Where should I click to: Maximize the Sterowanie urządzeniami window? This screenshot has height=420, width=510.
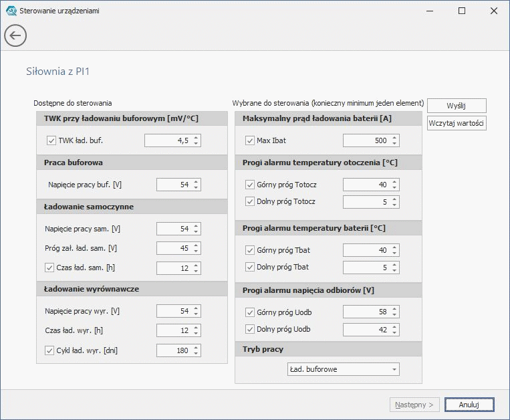pos(462,11)
